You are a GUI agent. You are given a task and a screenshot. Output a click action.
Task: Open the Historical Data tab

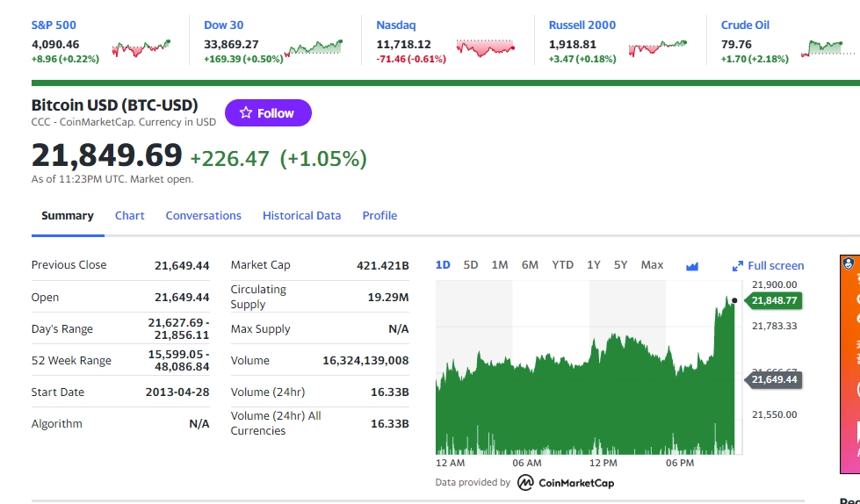click(301, 215)
